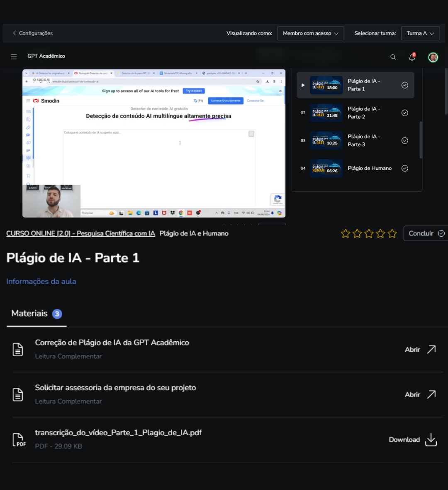Rate the lesson with the fifth star
The image size is (448, 490).
(x=392, y=234)
